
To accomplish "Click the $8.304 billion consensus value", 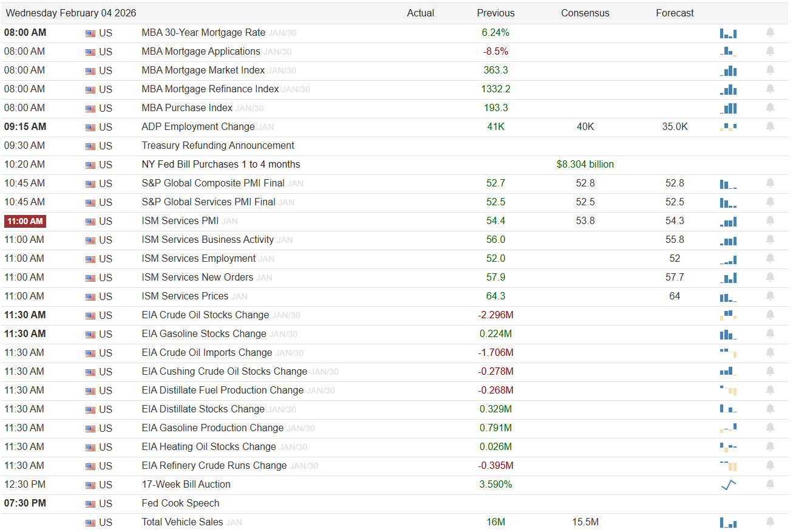I will click(585, 164).
